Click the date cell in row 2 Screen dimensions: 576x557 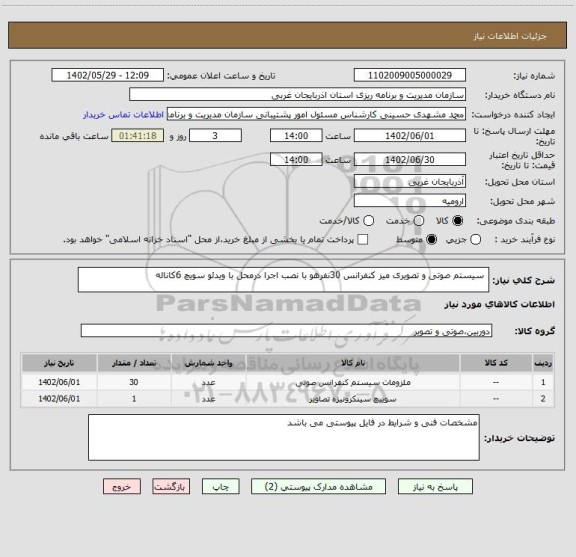point(59,399)
